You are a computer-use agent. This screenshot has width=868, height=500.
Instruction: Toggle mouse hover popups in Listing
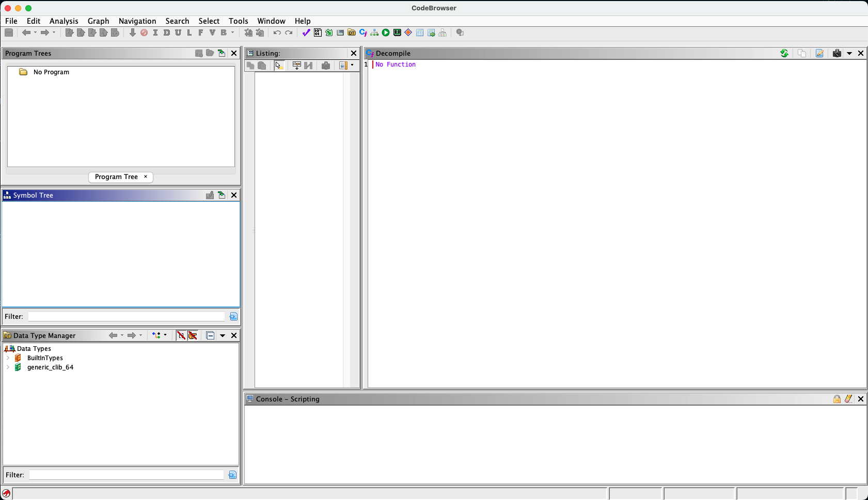pos(279,66)
